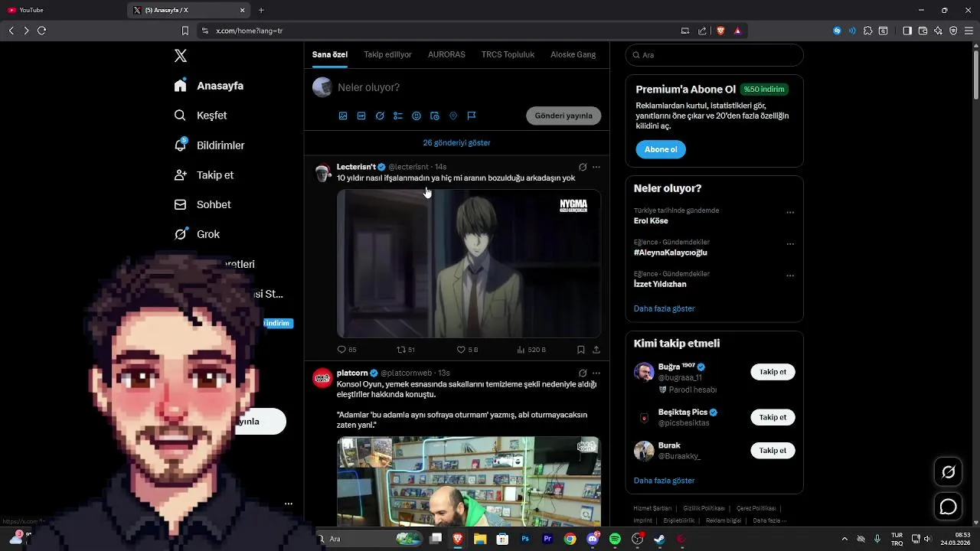980x551 pixels.
Task: Follow Burak with Takip et
Action: click(773, 451)
